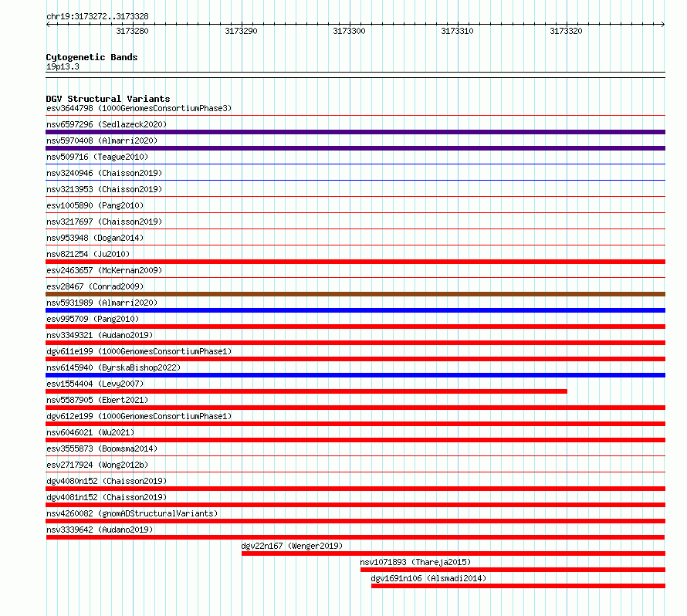Click the chr19:3173272..3173328 coordinate label
This screenshot has width=687, height=616.
click(97, 16)
